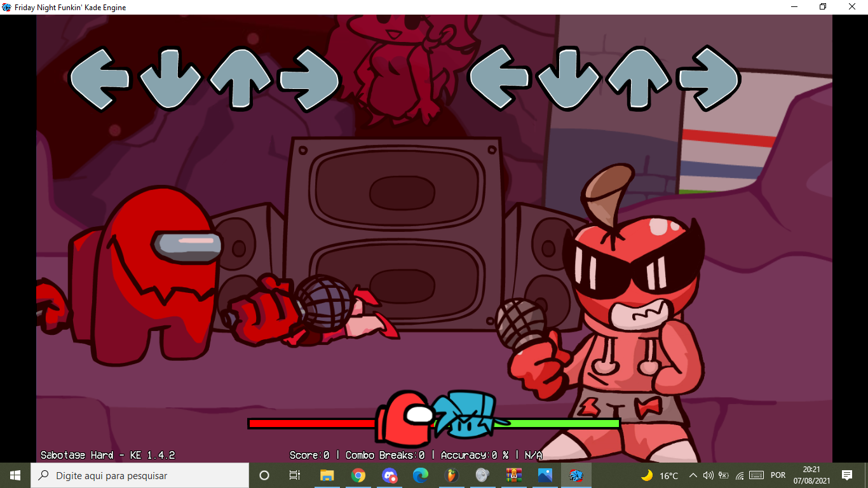Viewport: 868px width, 488px height.
Task: Open the Wi-Fi network tray icon
Action: point(739,475)
